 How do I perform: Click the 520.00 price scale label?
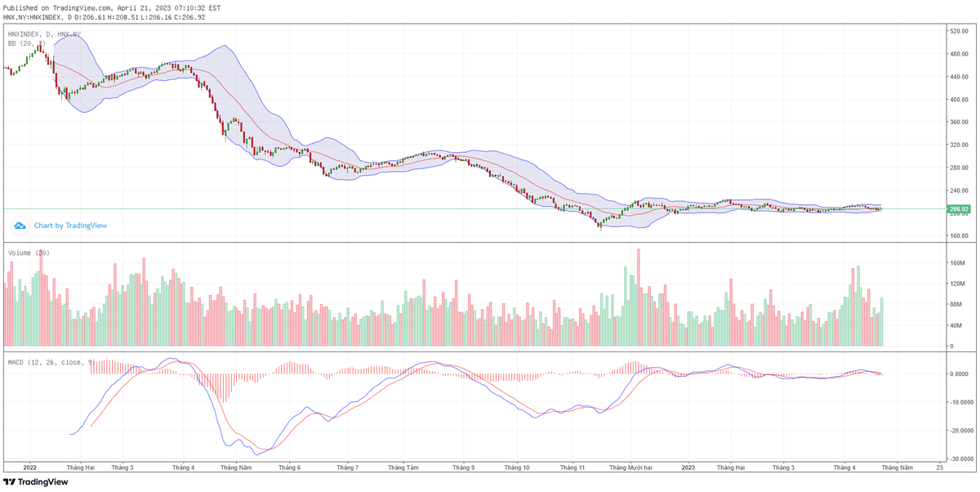coord(958,31)
